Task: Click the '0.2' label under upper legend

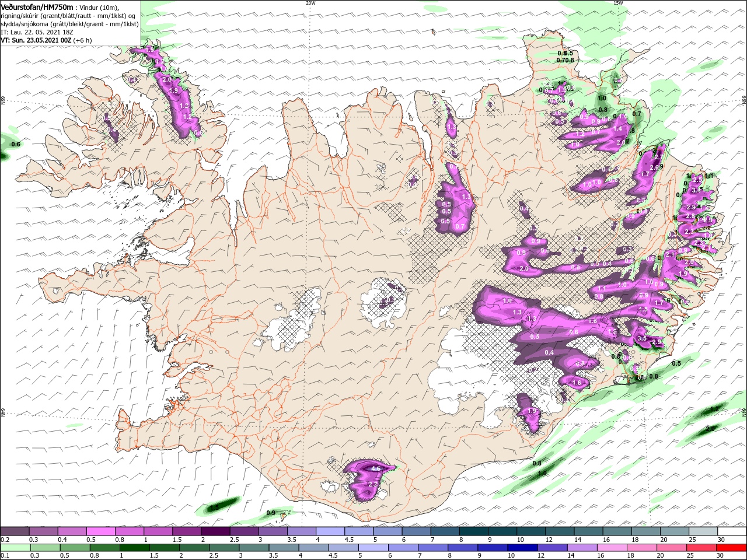Action: pos(5,540)
